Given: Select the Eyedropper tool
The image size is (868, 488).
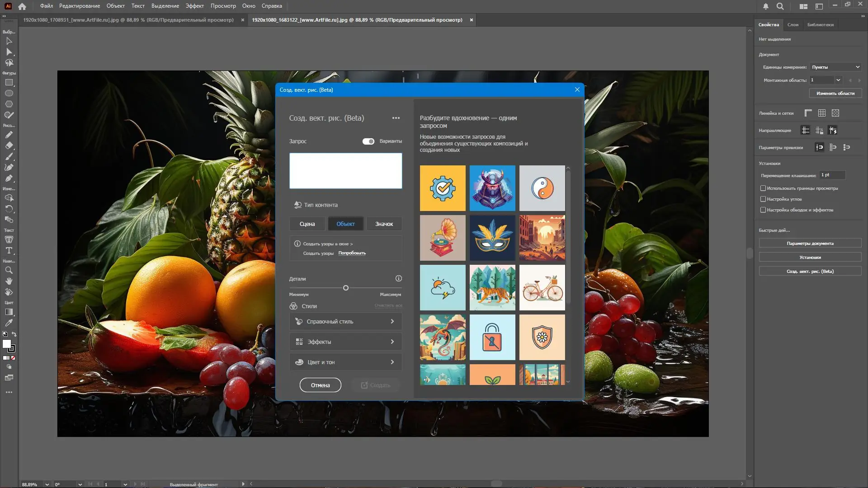Looking at the screenshot, I should tap(8, 323).
